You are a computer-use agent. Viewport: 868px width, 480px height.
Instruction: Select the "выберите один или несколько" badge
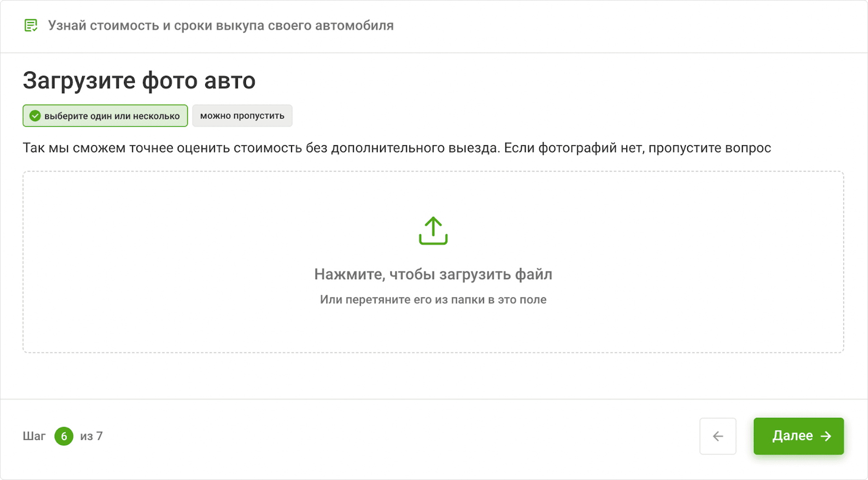click(112, 116)
